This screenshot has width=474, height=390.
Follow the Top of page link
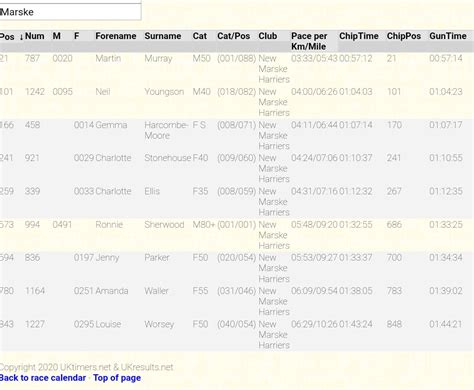[117, 378]
